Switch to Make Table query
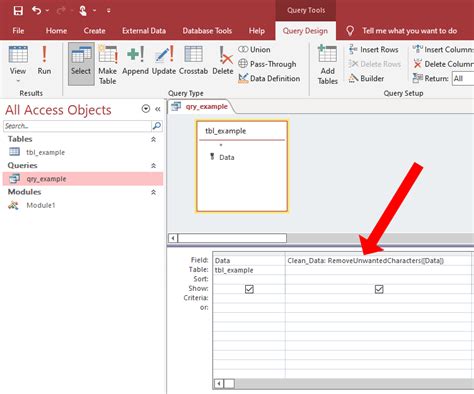This screenshot has width=474, height=394. coord(107,65)
